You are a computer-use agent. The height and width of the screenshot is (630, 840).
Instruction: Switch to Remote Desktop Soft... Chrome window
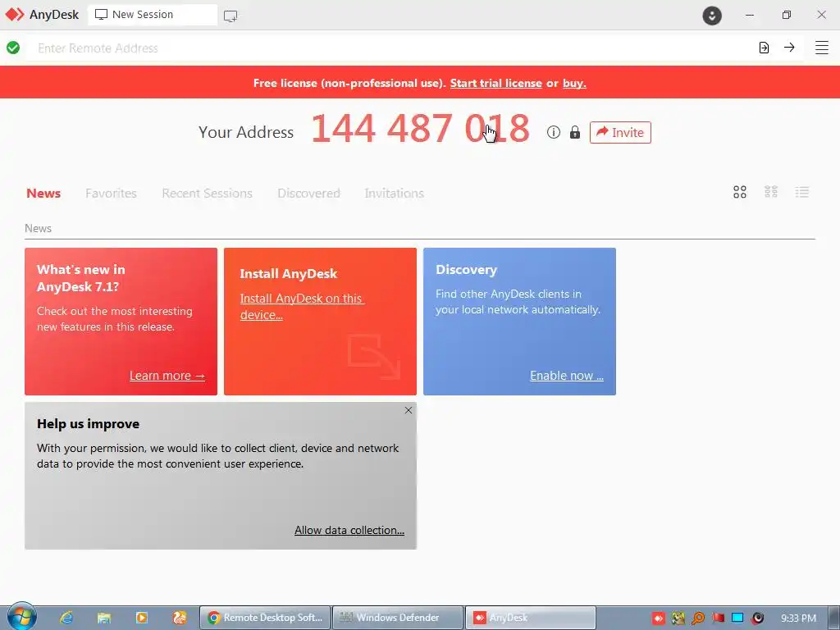point(265,618)
